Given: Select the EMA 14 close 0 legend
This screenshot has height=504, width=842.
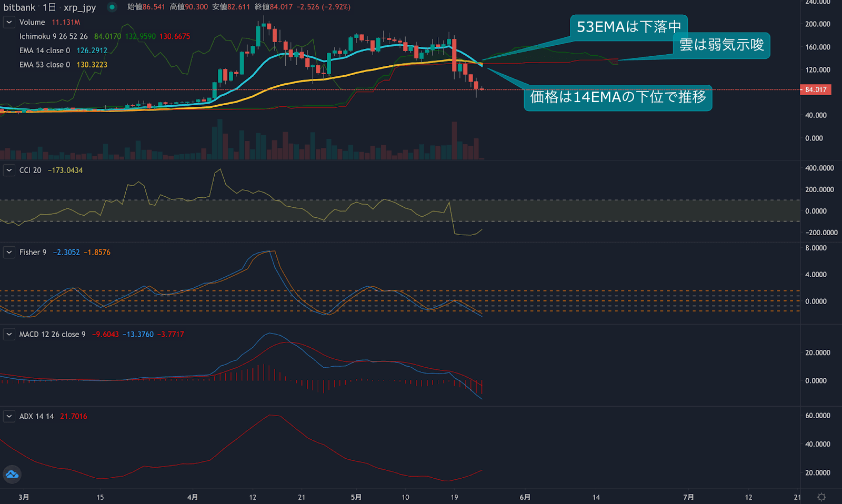Looking at the screenshot, I should point(45,51).
